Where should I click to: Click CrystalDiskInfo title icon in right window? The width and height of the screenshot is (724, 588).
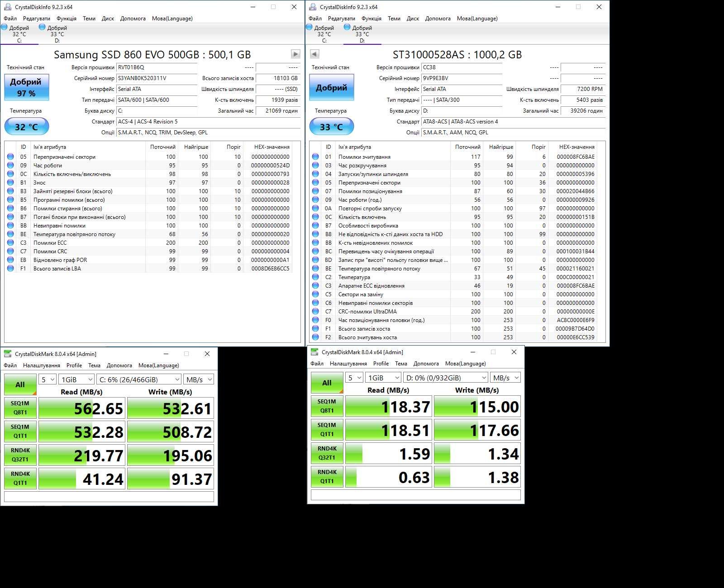click(313, 7)
